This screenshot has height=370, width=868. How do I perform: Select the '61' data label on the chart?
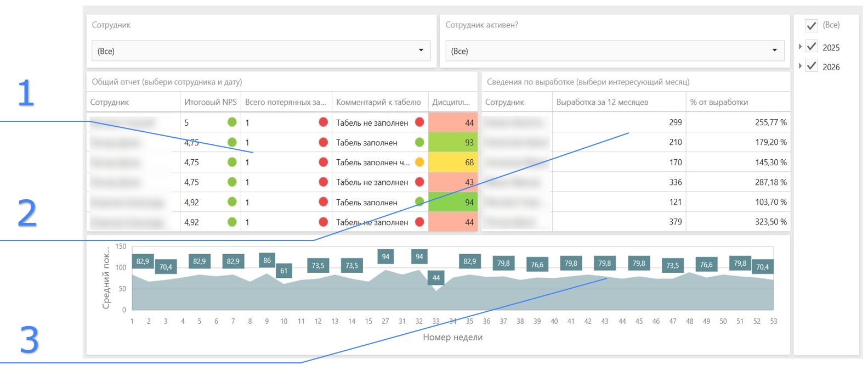click(283, 271)
